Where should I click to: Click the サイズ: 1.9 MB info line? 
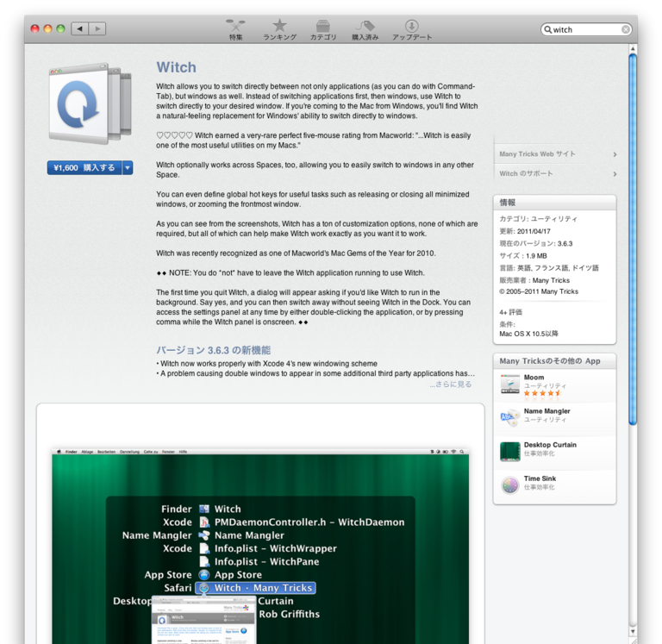(522, 255)
